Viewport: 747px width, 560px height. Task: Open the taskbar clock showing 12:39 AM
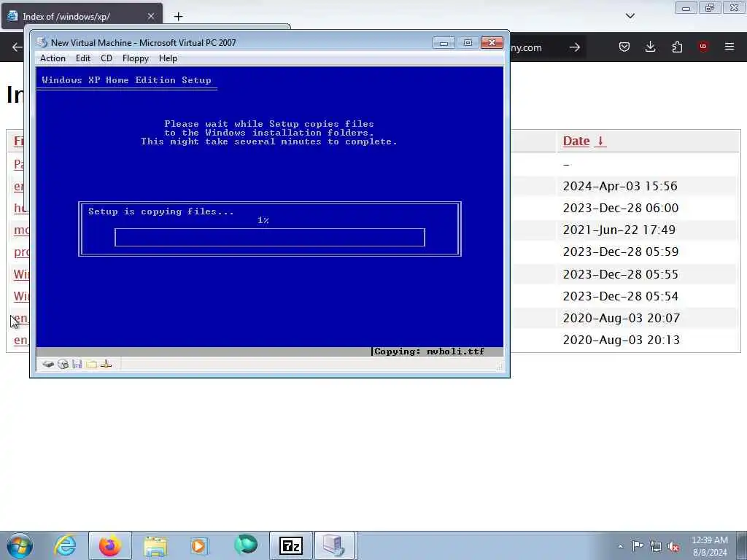(710, 546)
